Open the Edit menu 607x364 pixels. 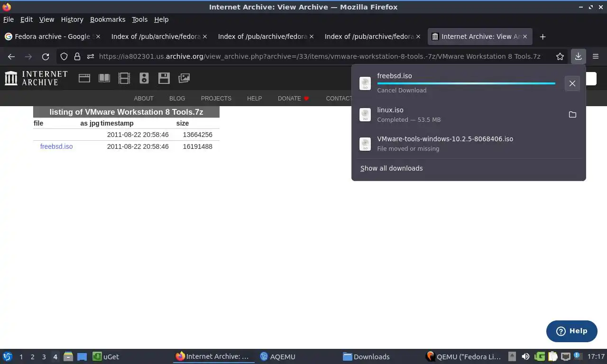click(x=27, y=19)
